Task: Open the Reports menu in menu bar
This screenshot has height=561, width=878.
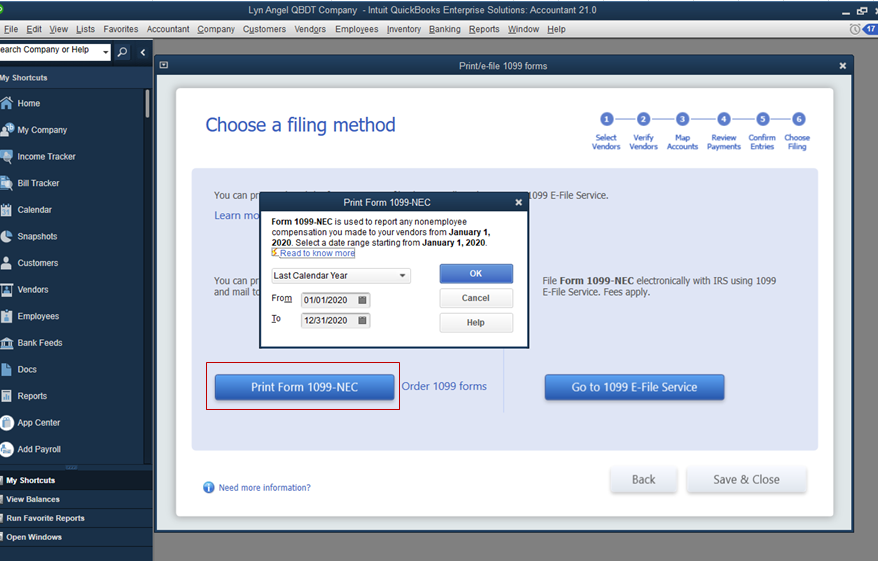Action: [484, 29]
